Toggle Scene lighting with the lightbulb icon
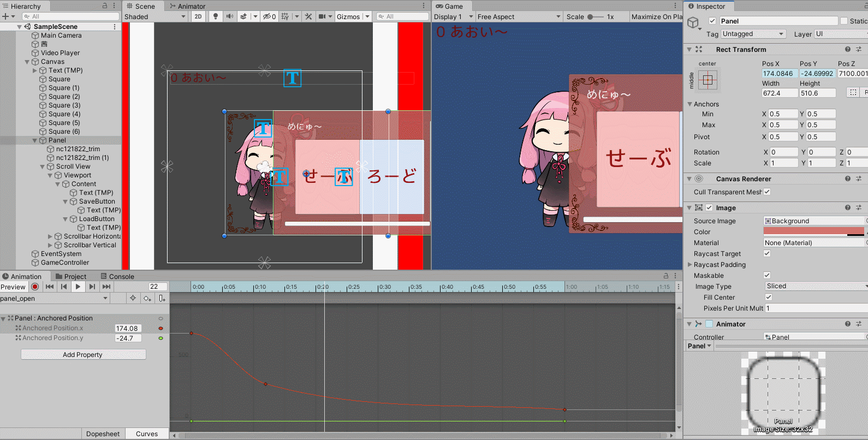The height and width of the screenshot is (440, 868). [216, 16]
